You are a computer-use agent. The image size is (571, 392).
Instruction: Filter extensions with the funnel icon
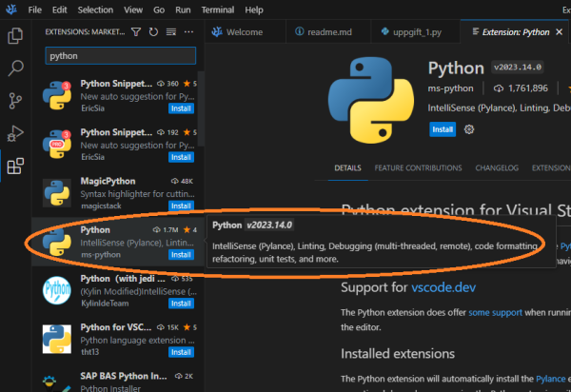(x=137, y=32)
